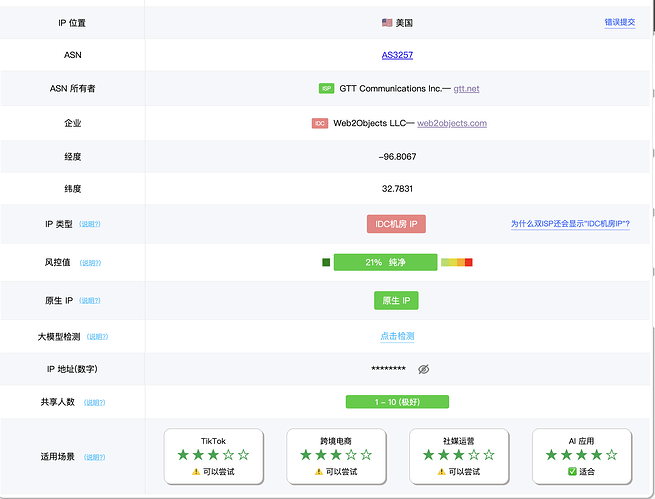655x499 pixels.
Task: Select the 社媒运营 scenario card
Action: [x=459, y=456]
